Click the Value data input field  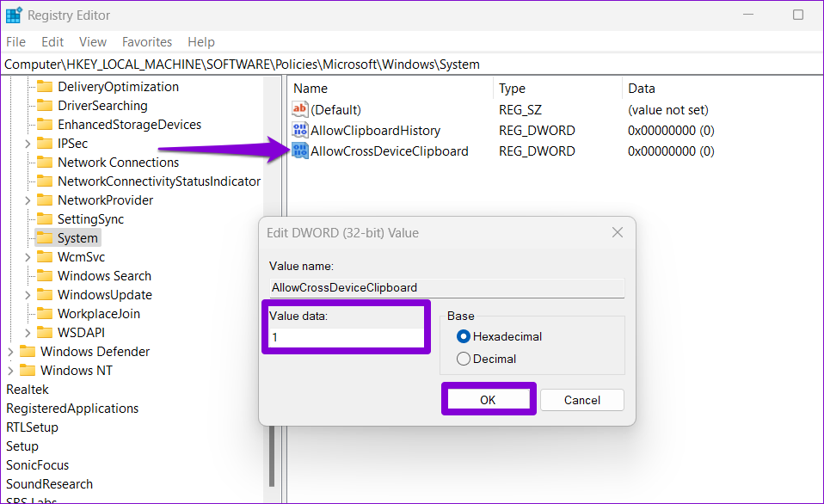347,337
